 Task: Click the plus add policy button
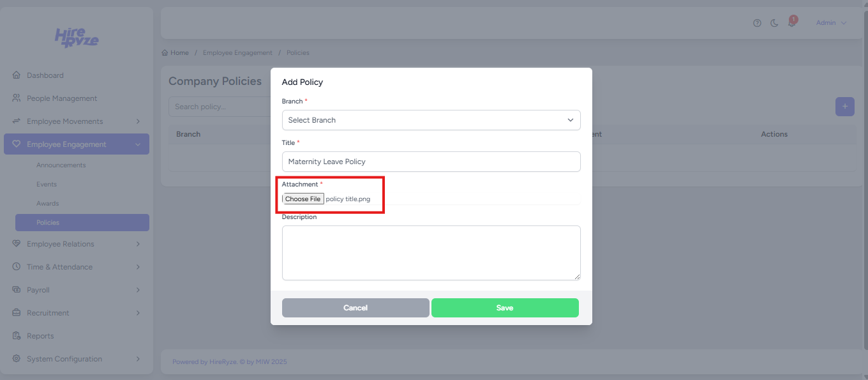844,107
